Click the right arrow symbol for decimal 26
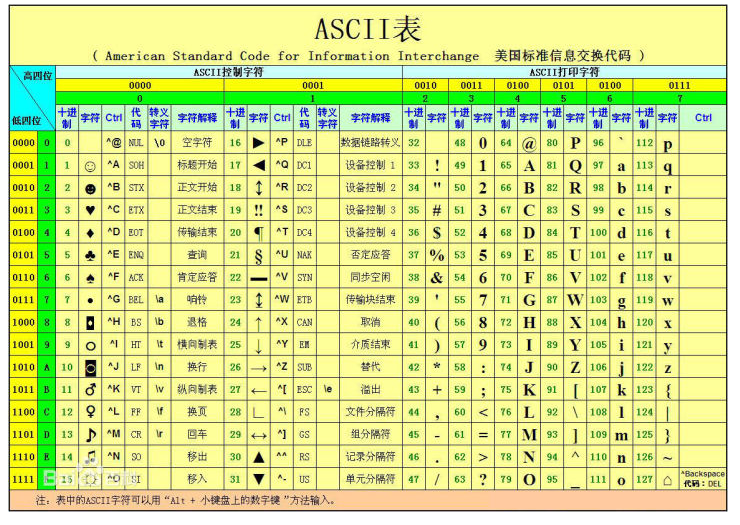 259,368
